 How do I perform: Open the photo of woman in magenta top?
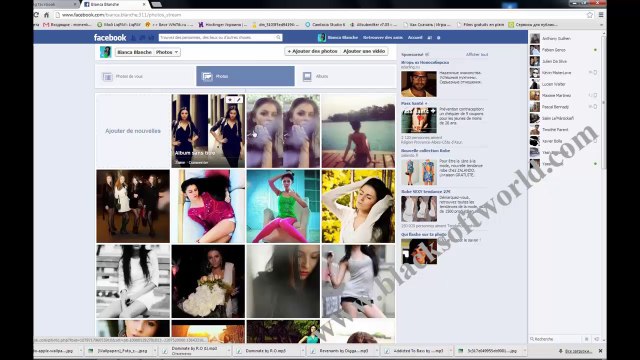[208, 206]
